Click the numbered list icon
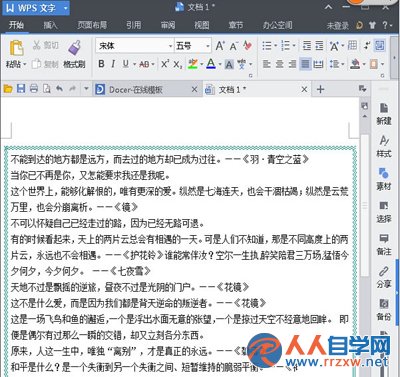 click(x=285, y=46)
